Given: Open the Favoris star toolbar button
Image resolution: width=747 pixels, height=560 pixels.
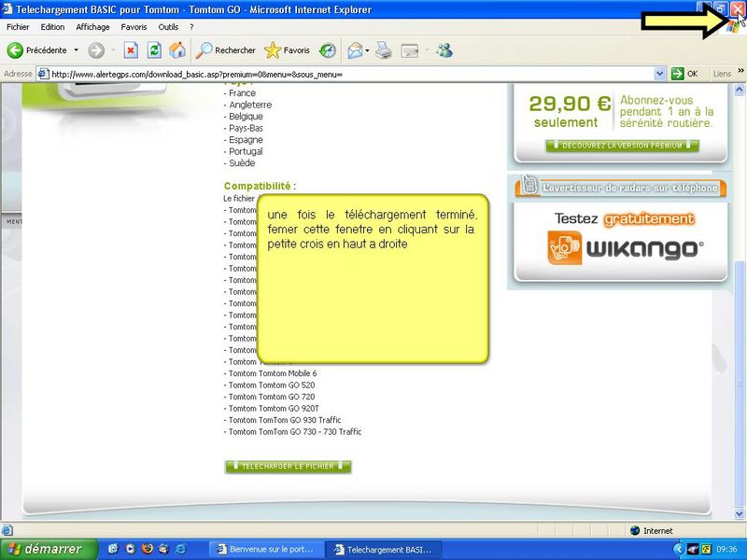Looking at the screenshot, I should [287, 50].
